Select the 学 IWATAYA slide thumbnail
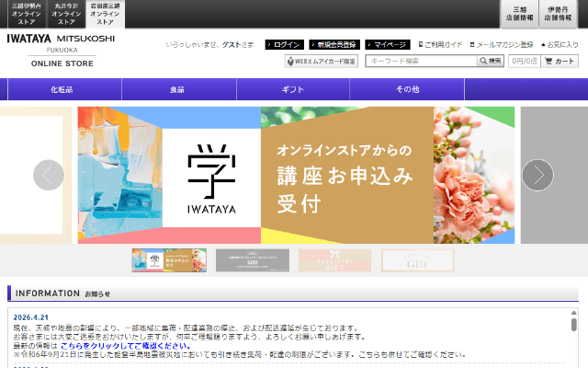 pyautogui.click(x=169, y=260)
